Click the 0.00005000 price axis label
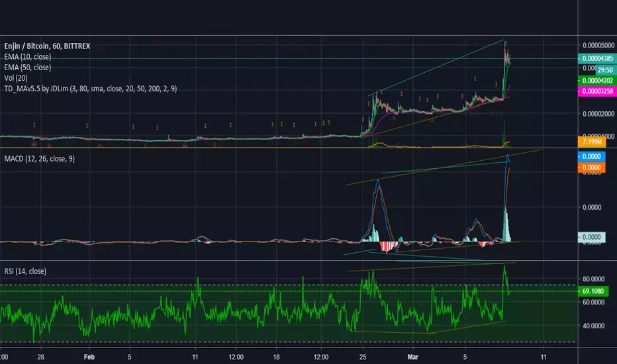Image resolution: width=617 pixels, height=364 pixels. [598, 46]
